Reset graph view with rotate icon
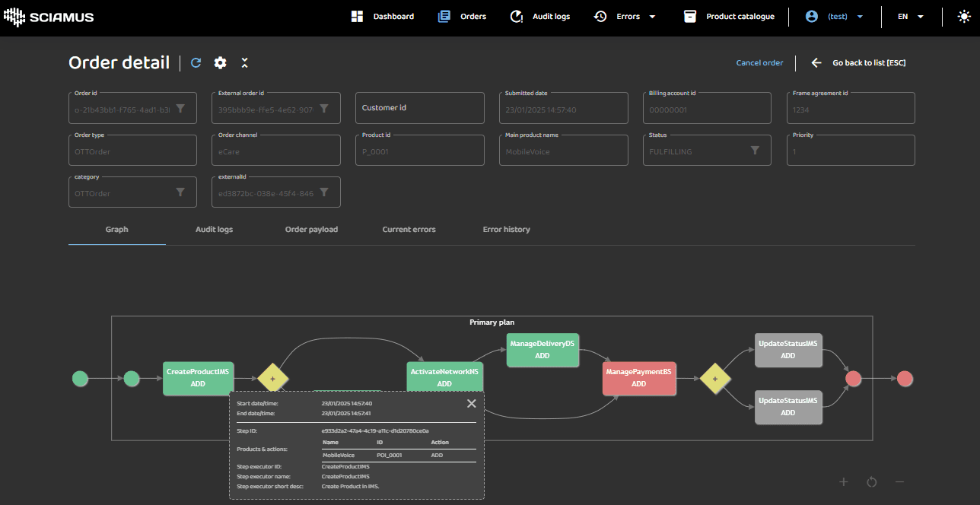 pos(872,481)
